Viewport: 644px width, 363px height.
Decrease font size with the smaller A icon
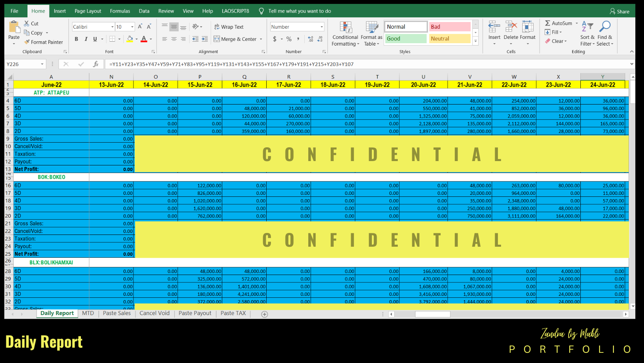coord(149,27)
